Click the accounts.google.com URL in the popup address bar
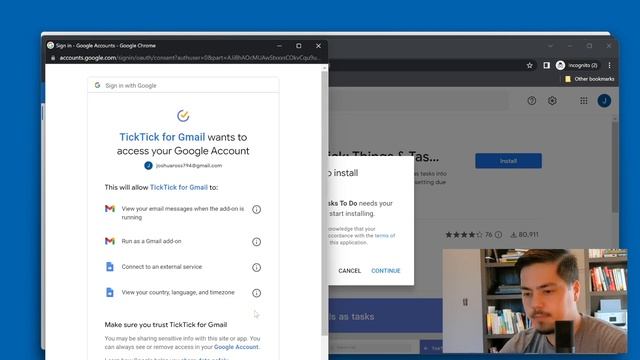This screenshot has height=360, width=640. (189, 58)
